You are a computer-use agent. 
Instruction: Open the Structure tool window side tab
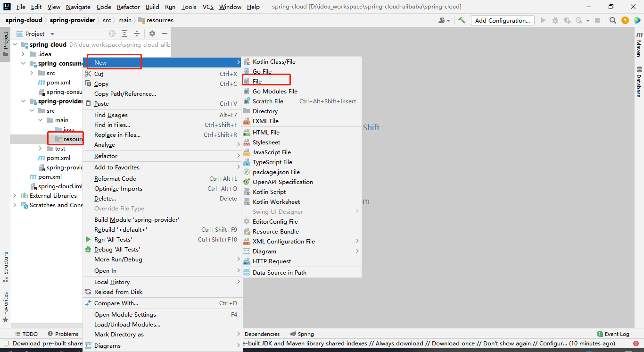click(x=5, y=267)
